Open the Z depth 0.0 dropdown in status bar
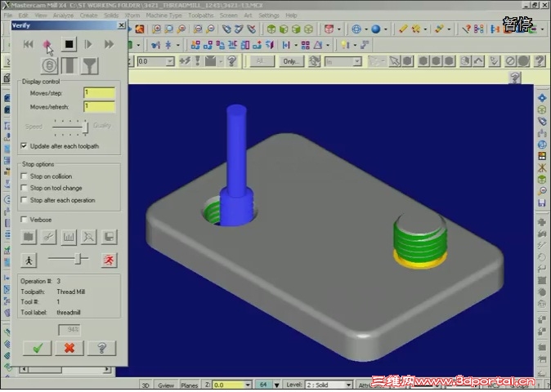This screenshot has height=392, width=551. point(248,385)
